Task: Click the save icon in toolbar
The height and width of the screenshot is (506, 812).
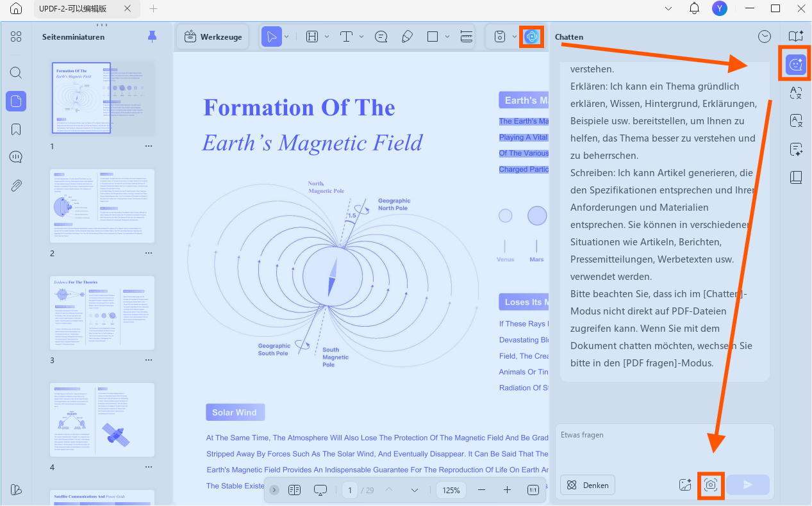Action: tap(500, 37)
